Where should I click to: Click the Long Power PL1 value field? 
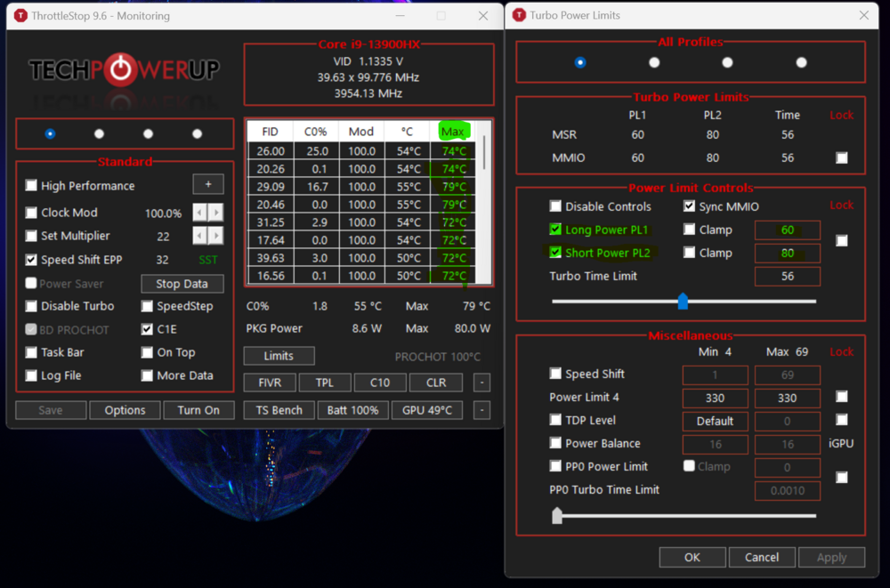pos(787,230)
